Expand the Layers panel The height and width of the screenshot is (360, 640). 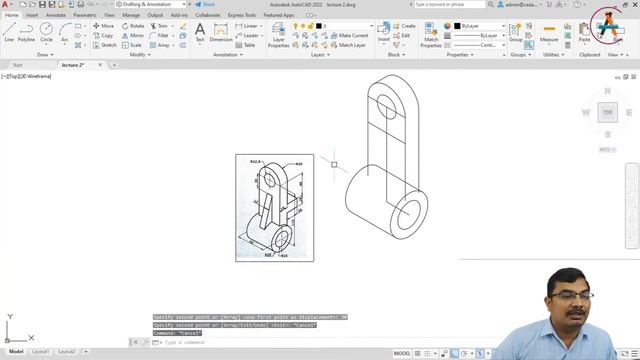click(320, 55)
